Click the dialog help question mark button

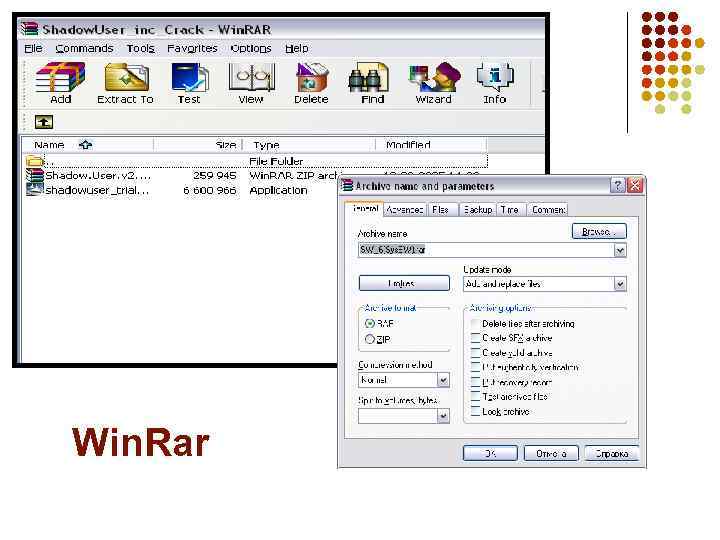(x=618, y=186)
